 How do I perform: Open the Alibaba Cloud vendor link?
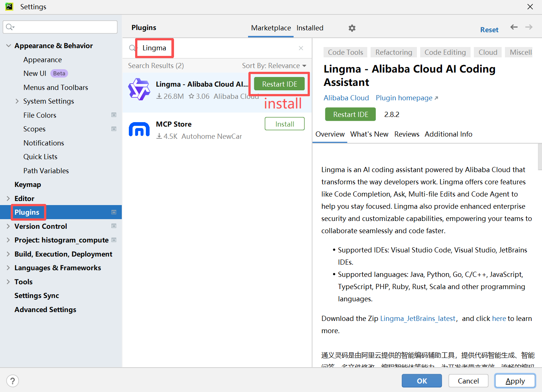(x=346, y=98)
